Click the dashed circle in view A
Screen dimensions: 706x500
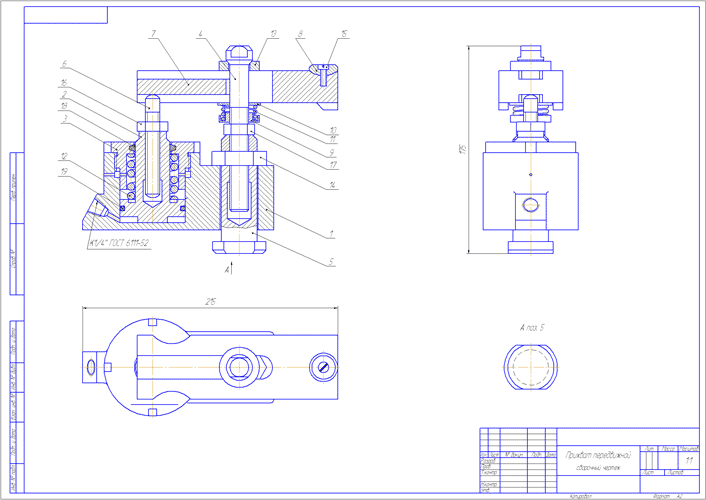point(530,367)
